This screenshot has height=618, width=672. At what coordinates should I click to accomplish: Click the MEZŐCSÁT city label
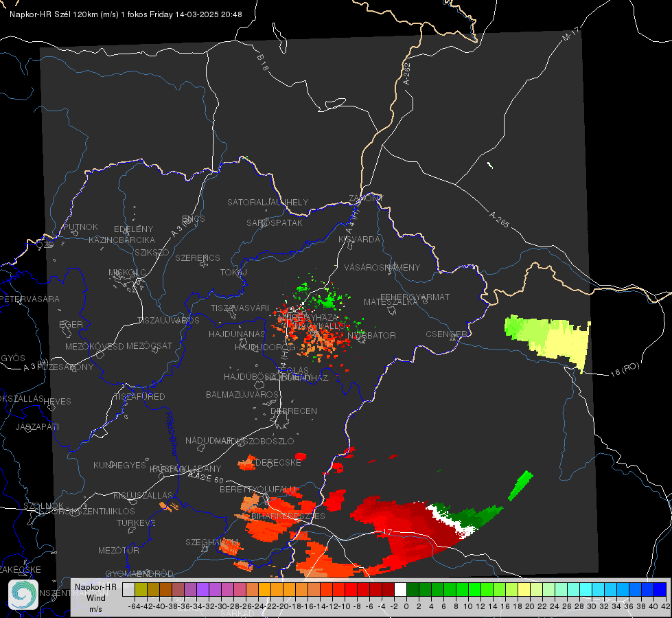click(x=149, y=345)
